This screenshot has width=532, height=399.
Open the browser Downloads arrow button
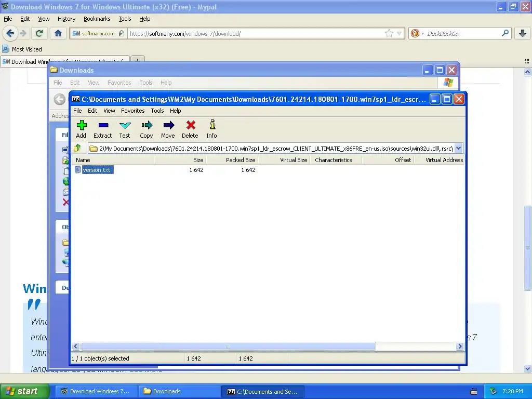[x=523, y=33]
